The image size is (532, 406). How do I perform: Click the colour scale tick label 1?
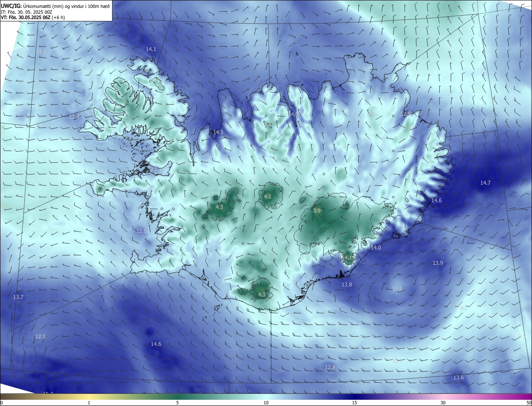point(89,403)
